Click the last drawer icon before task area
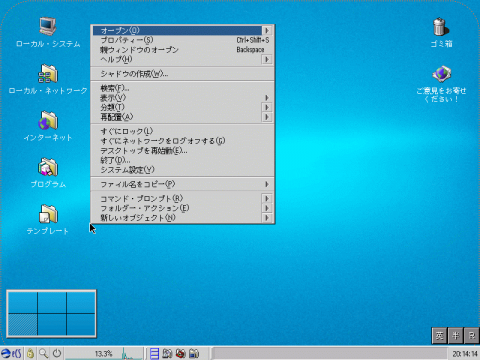Screen dimensions: 480x360 point(194,353)
